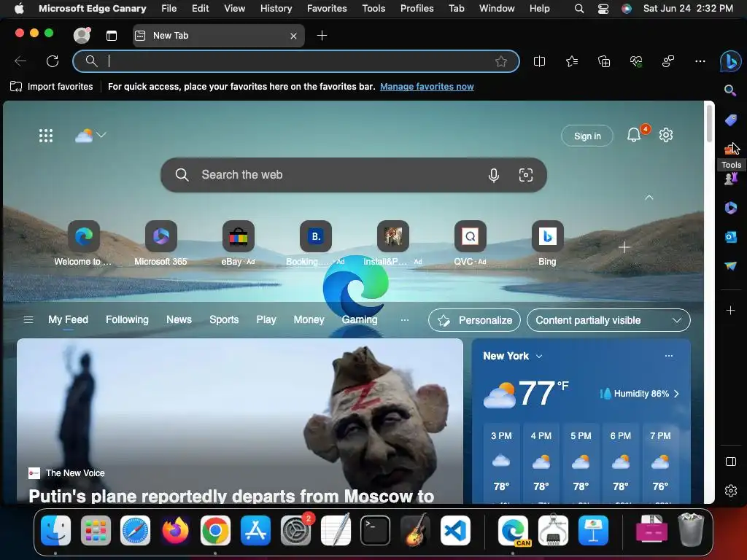The height and width of the screenshot is (560, 747).
Task: Reload the page
Action: (x=53, y=61)
